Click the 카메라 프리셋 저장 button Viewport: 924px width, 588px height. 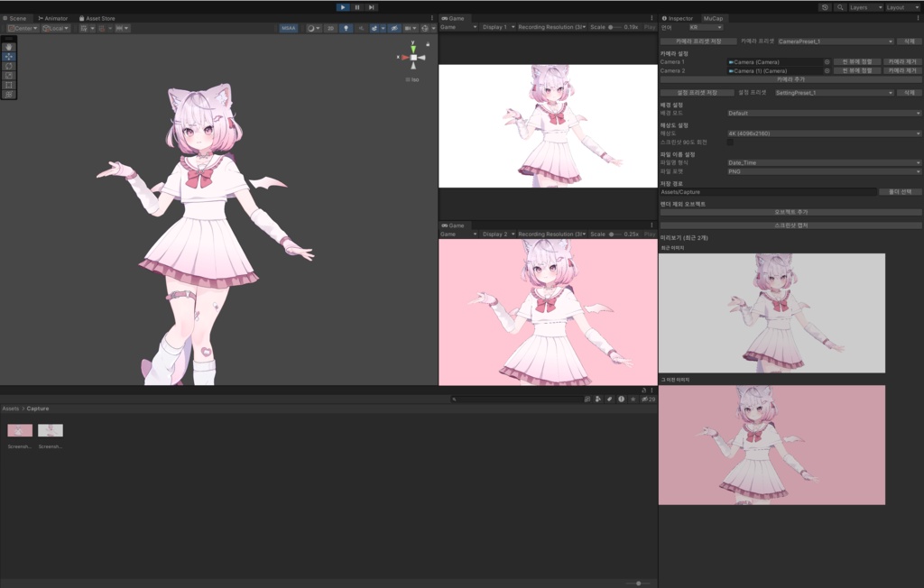point(698,41)
